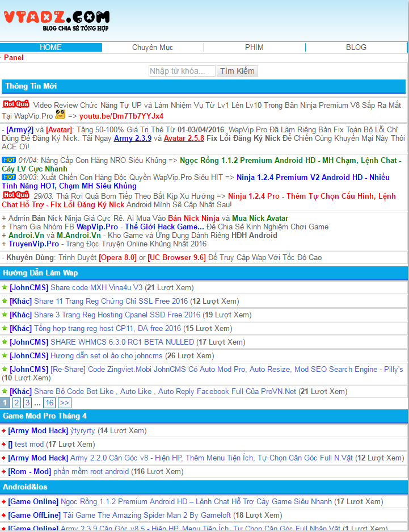Download Army 2.3.9 link

pyautogui.click(x=133, y=138)
